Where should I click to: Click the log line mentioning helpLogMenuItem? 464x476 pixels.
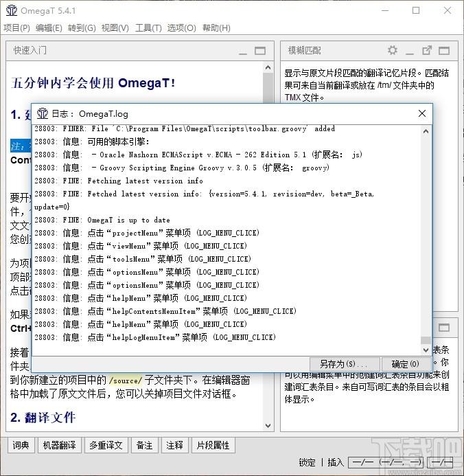(155, 337)
